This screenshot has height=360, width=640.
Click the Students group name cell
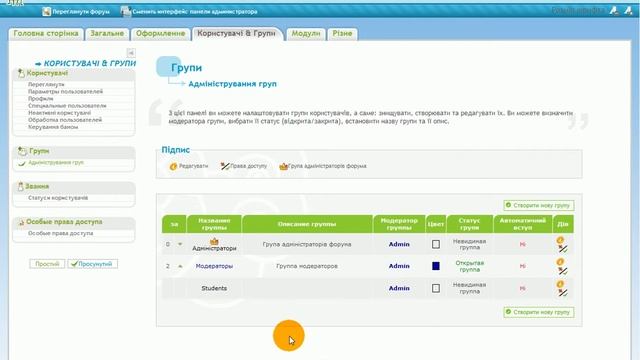[214, 288]
